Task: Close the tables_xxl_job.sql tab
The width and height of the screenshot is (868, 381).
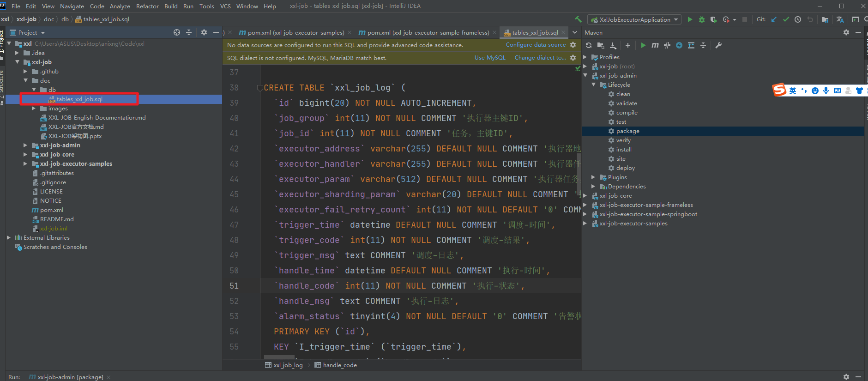Action: pyautogui.click(x=563, y=32)
